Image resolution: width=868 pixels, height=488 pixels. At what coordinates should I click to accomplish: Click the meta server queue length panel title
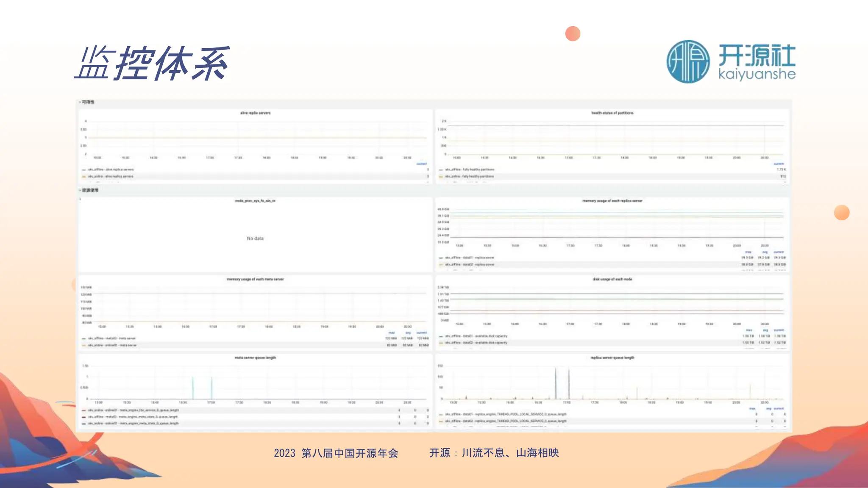255,358
